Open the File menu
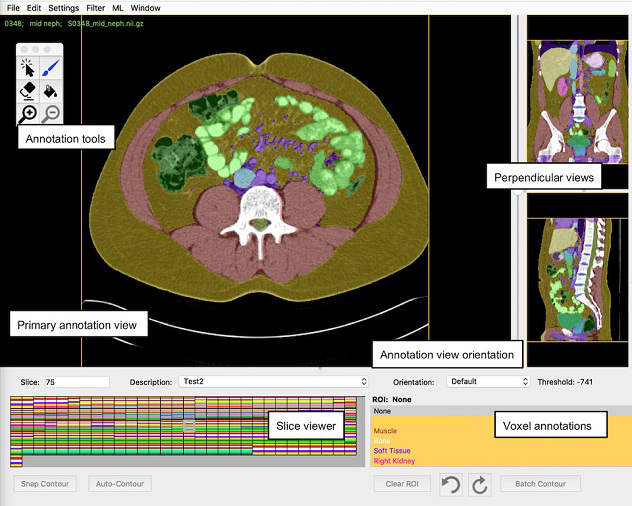Viewport: 632px width, 506px height. pos(13,7)
